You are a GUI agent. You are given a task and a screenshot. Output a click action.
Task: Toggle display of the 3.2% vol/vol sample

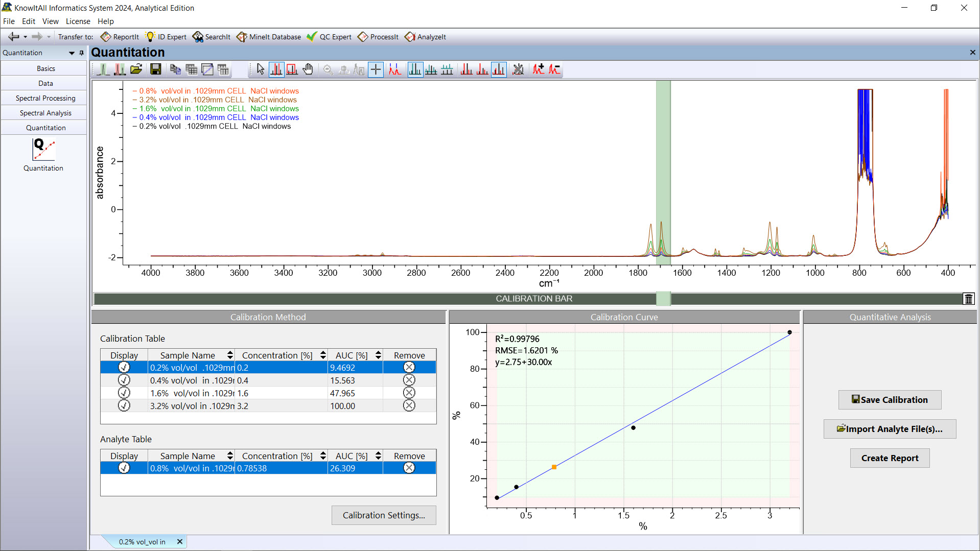124,405
